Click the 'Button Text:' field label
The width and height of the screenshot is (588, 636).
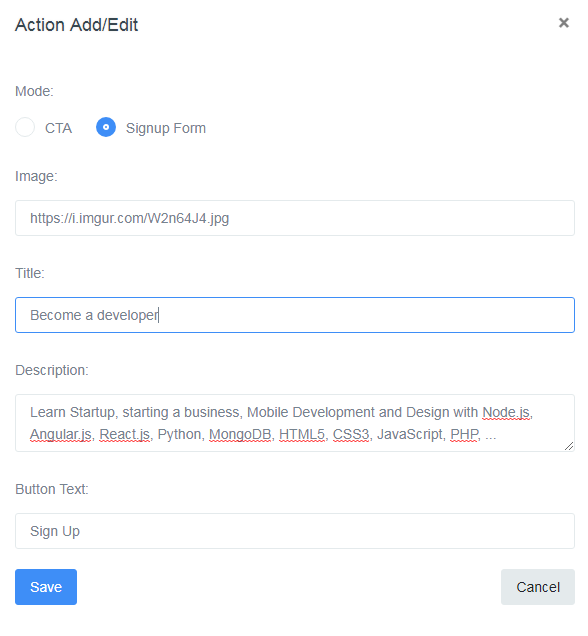[52, 489]
